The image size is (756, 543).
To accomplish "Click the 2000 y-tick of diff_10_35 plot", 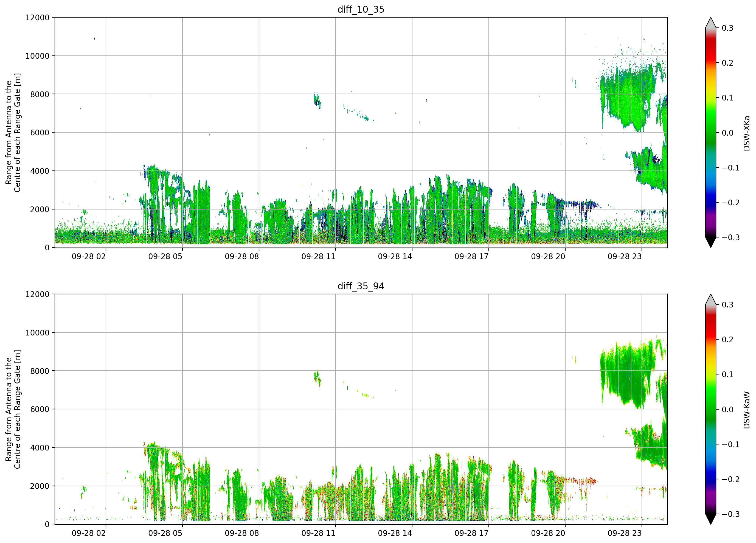I will click(x=40, y=209).
